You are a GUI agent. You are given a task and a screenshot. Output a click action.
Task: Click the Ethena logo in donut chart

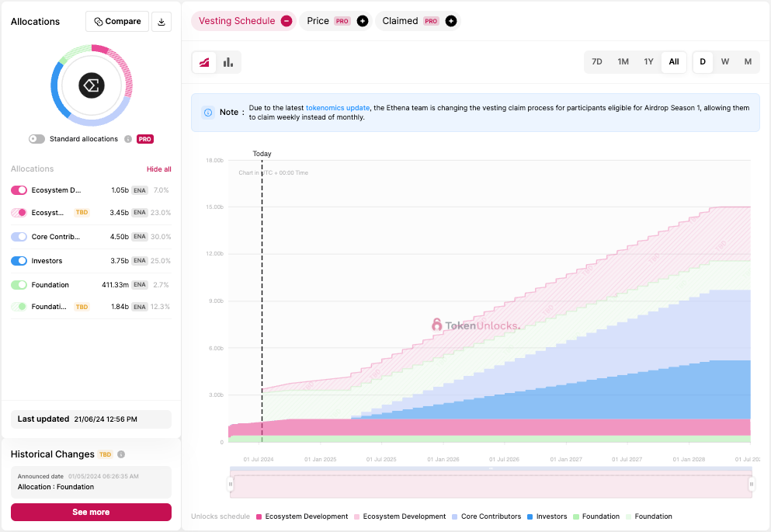point(92,85)
